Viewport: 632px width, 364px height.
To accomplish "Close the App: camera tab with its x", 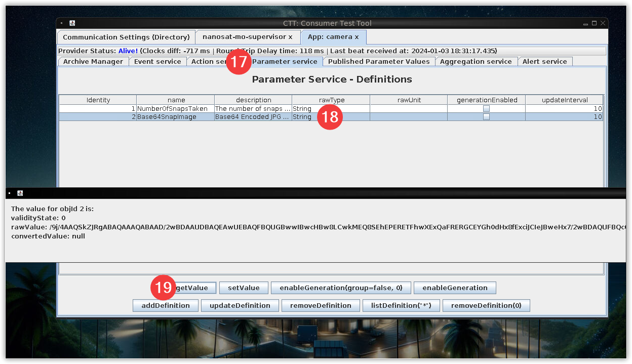I will tap(357, 37).
